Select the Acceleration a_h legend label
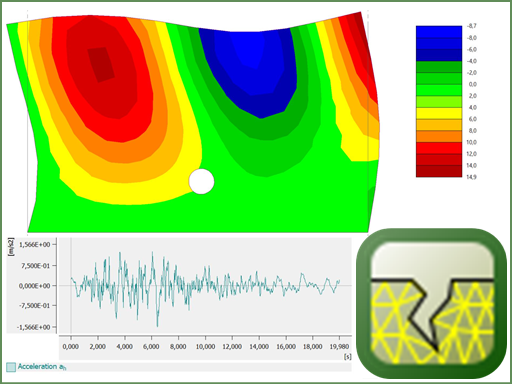 [x=42, y=367]
